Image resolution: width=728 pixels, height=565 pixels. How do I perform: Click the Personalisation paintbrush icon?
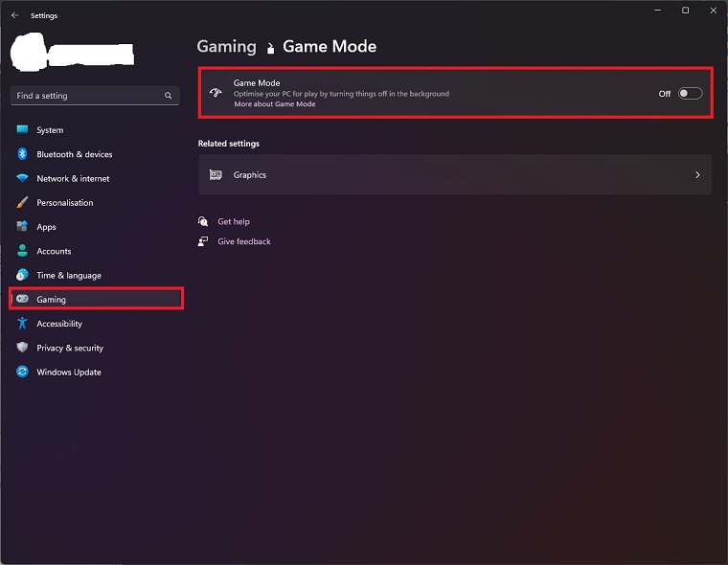click(22, 203)
